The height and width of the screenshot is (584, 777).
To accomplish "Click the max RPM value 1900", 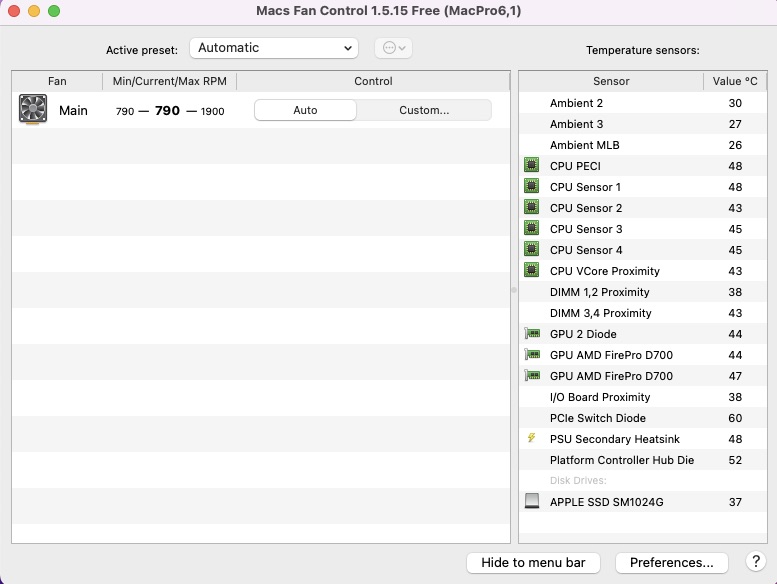I will [x=213, y=111].
